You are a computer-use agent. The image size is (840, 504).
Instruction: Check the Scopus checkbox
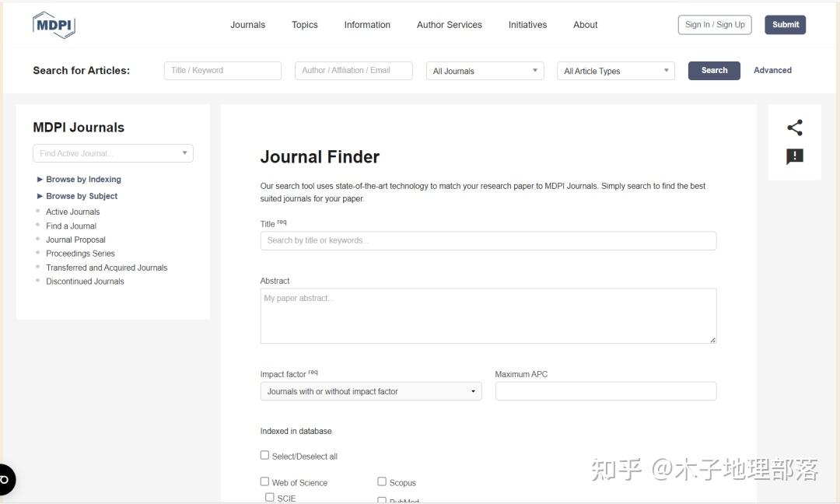(x=382, y=481)
